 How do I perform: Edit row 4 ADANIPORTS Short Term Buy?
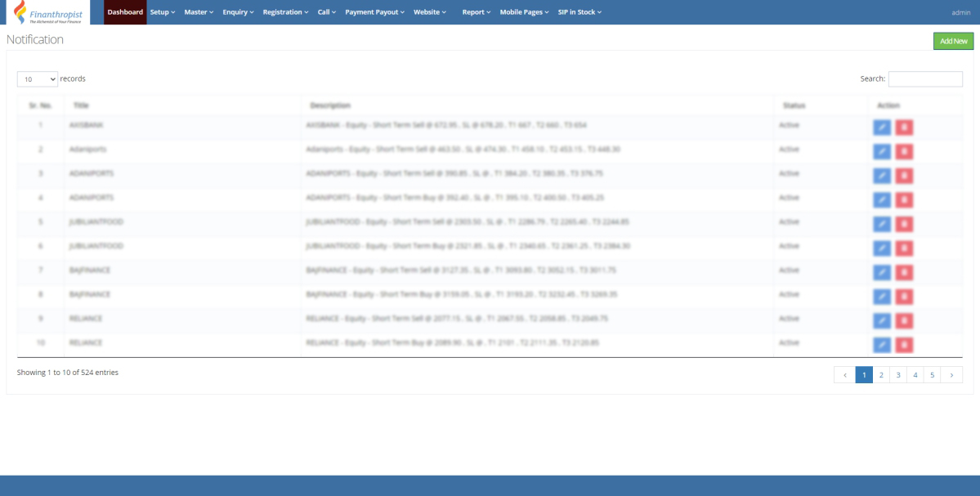pos(882,200)
